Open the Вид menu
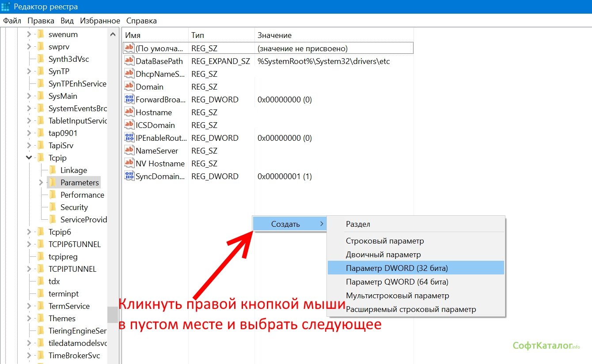The image size is (592, 364). pos(67,21)
